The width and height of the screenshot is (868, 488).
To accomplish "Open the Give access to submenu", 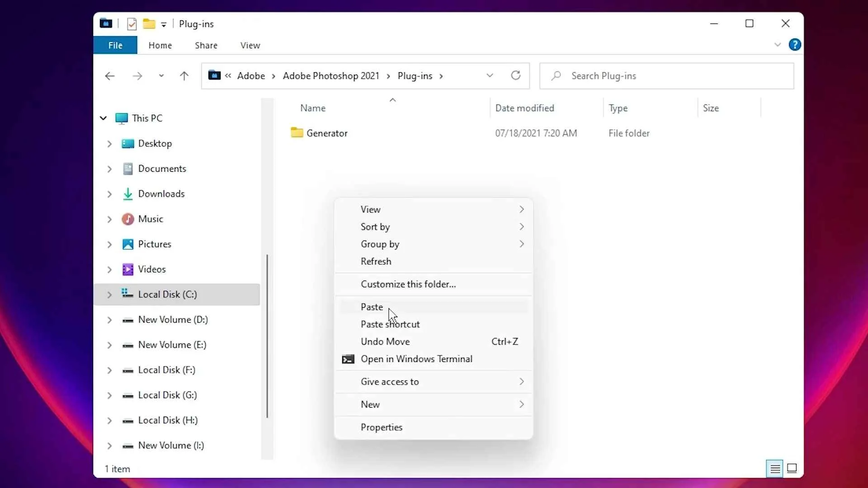I will [x=433, y=382].
